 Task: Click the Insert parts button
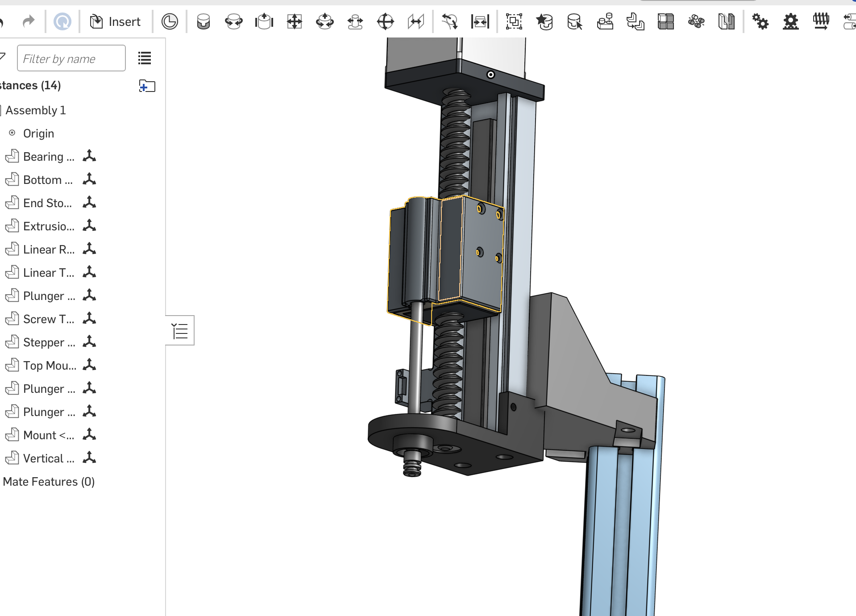(116, 21)
